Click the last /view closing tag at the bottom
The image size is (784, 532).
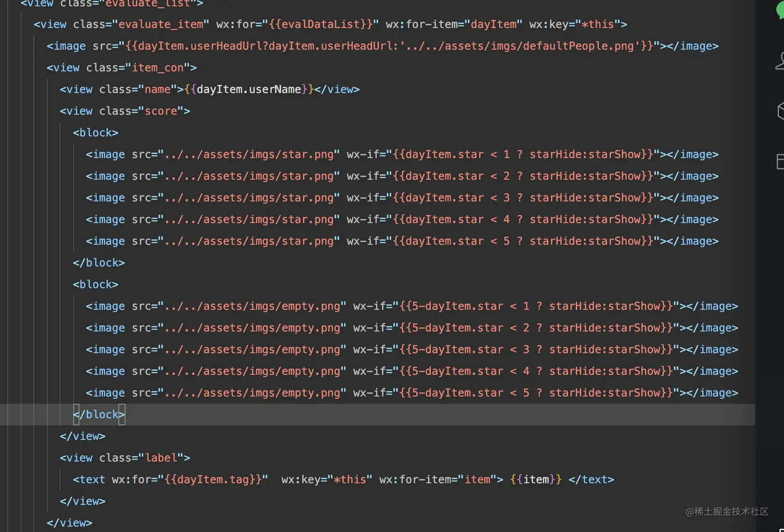point(69,523)
